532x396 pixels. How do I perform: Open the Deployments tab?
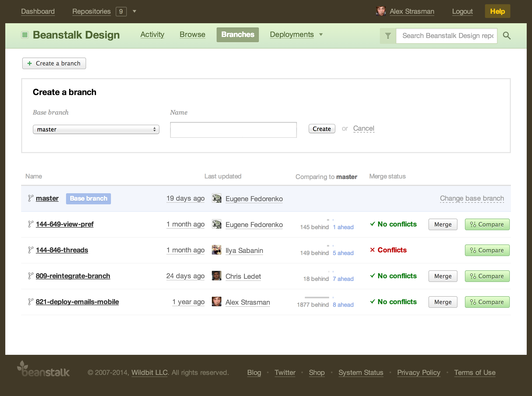coord(292,35)
